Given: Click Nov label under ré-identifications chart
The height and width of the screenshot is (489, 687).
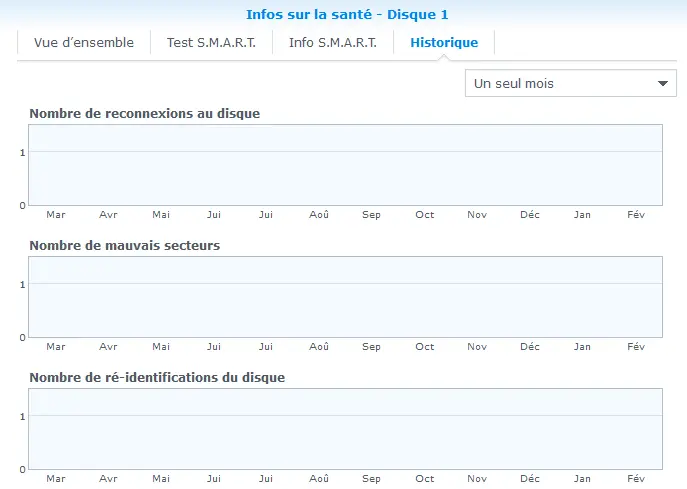Looking at the screenshot, I should [477, 478].
